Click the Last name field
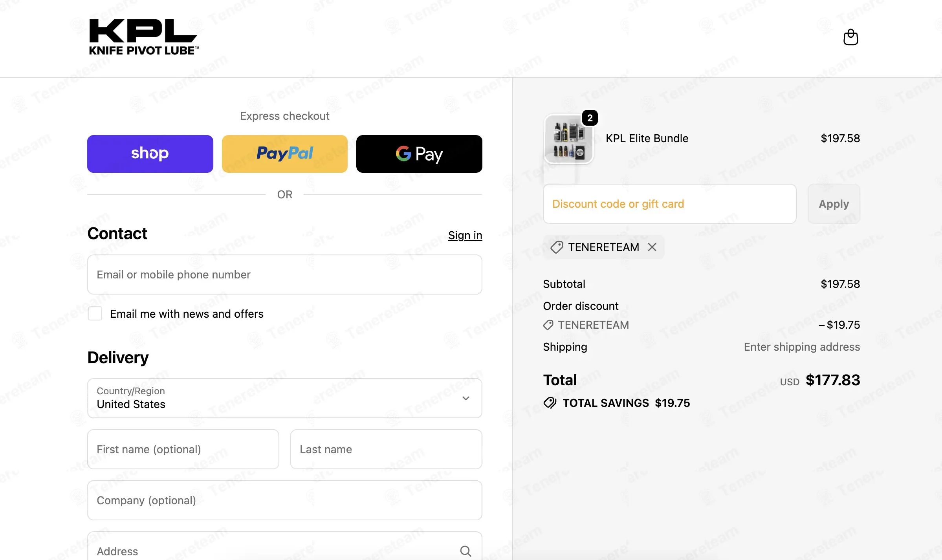The image size is (942, 560). 386,449
